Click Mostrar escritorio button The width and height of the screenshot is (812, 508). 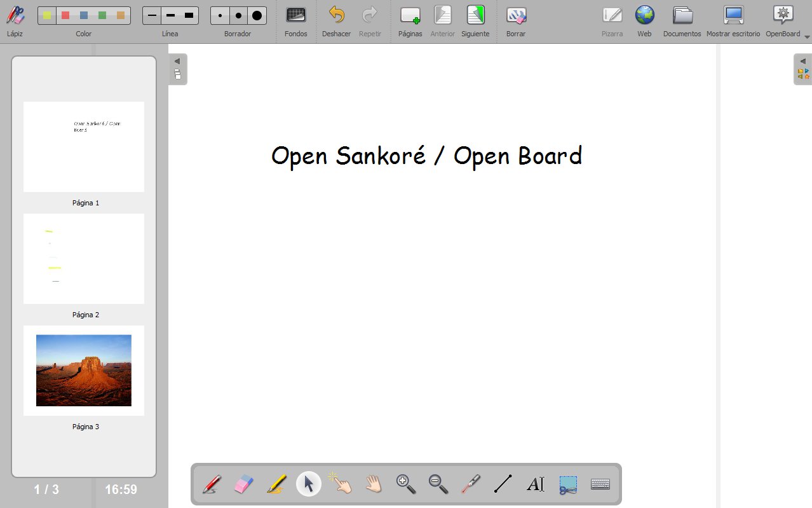(x=733, y=21)
